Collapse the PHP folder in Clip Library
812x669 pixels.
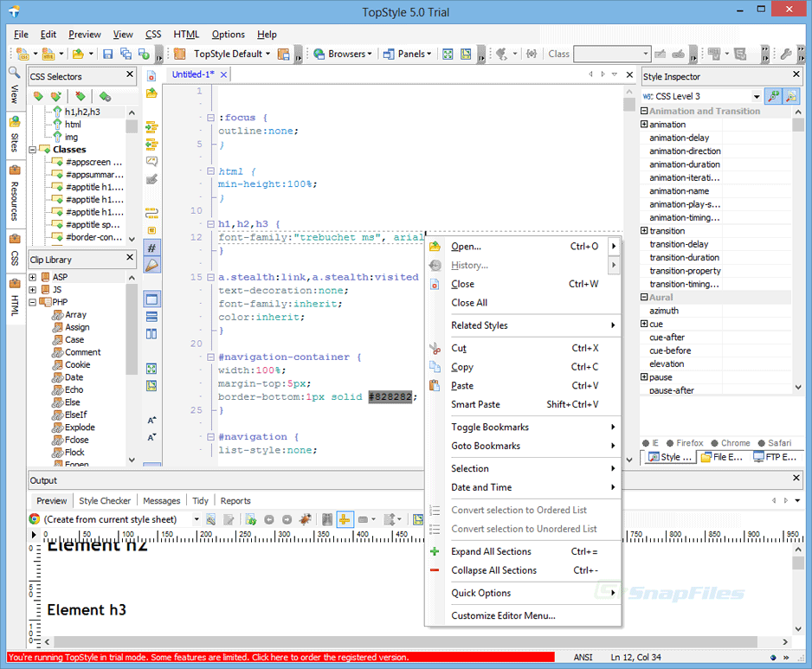[33, 302]
